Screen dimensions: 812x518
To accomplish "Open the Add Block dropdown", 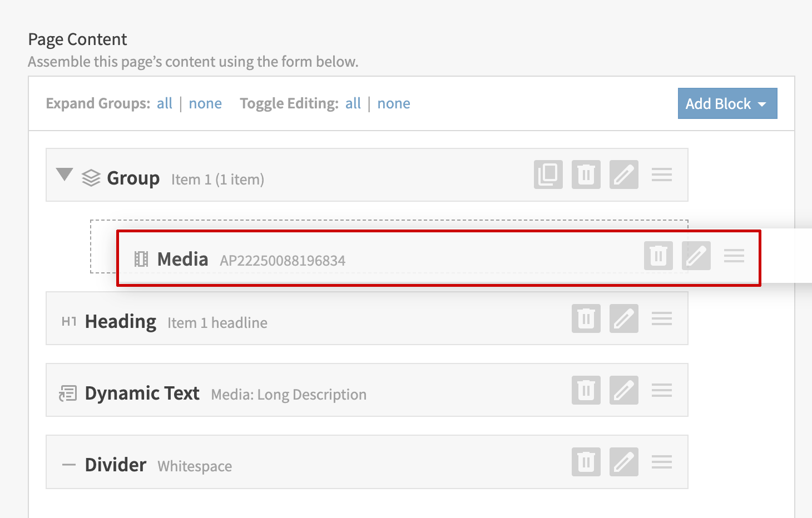I will pos(727,104).
